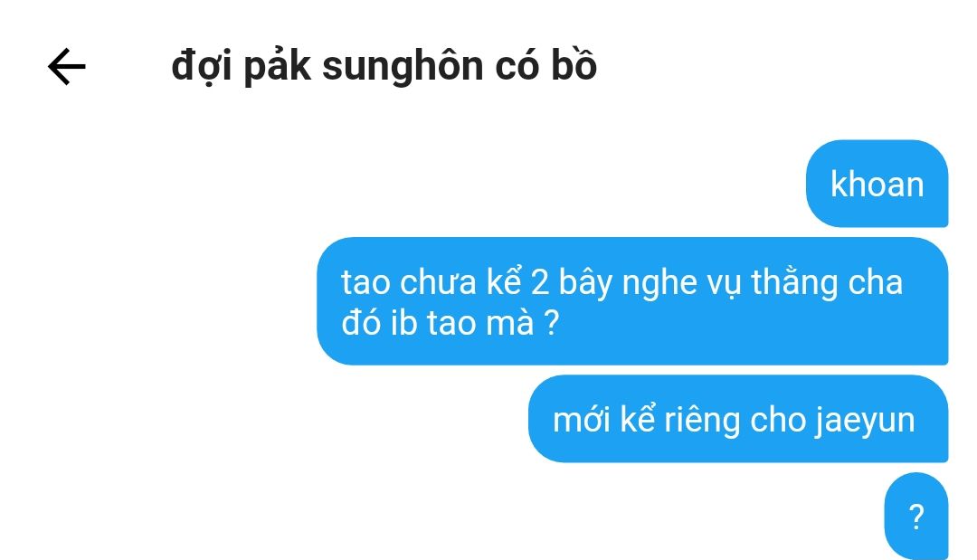Open chat info for đợi pảk sunghôn có bồ
This screenshot has width=977, height=560.
(x=384, y=67)
